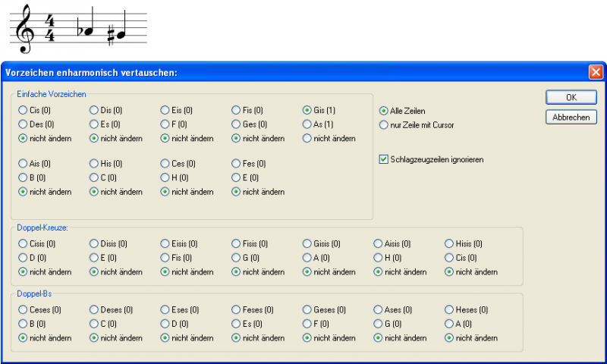Toggle Schlagzeugzeilen ignorieren checkbox

point(384,159)
